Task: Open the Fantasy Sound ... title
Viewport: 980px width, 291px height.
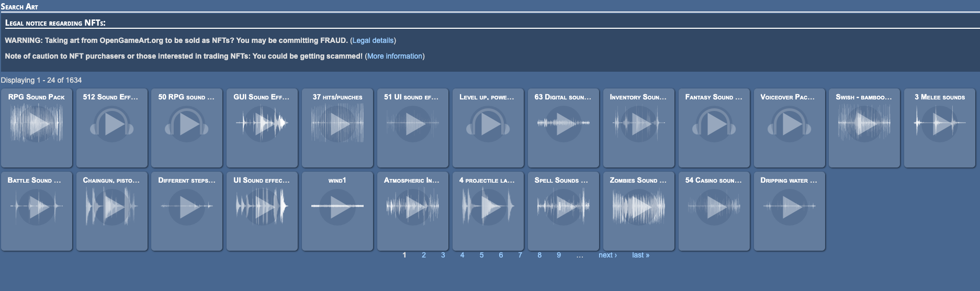Action: [x=714, y=97]
